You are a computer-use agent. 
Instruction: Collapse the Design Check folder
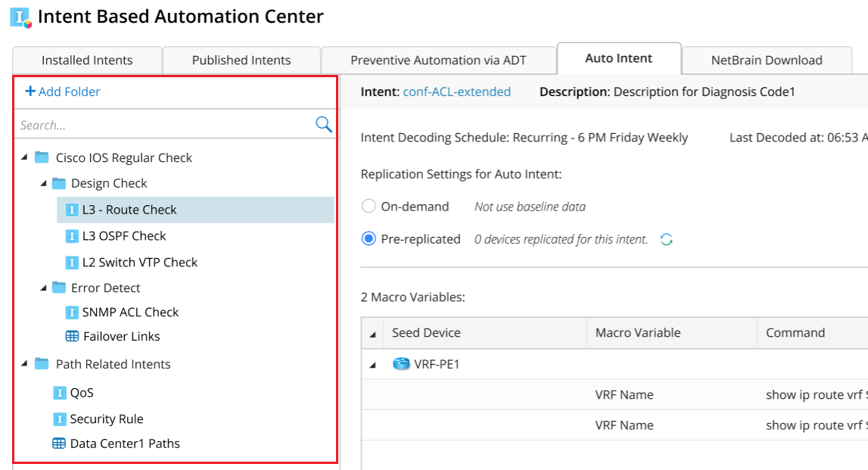tap(43, 183)
